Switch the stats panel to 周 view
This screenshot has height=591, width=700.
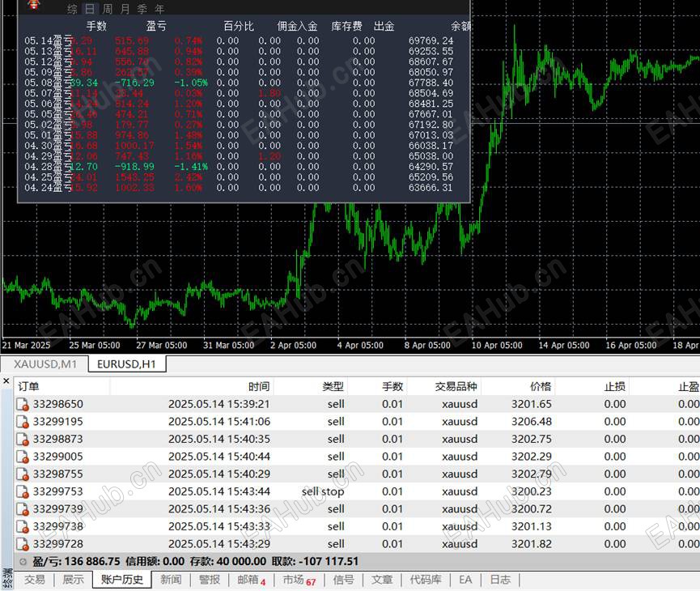pyautogui.click(x=107, y=9)
